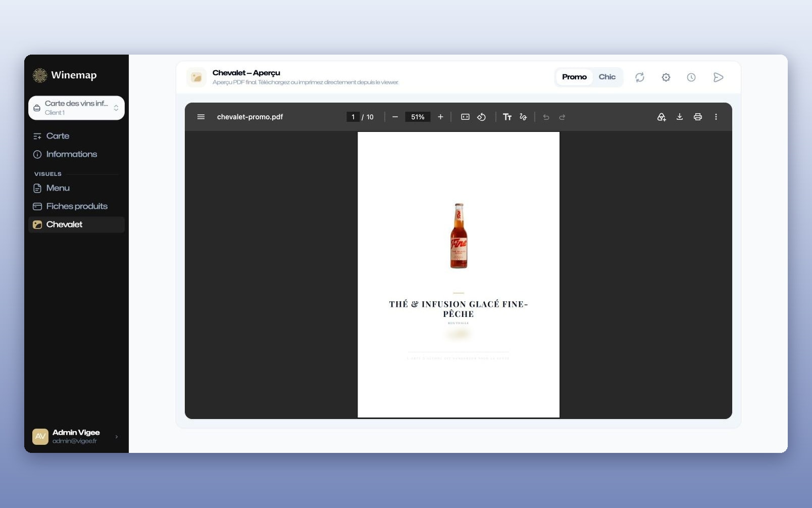Open the Carte sidebar item
This screenshot has height=508, width=812.
tap(76, 136)
